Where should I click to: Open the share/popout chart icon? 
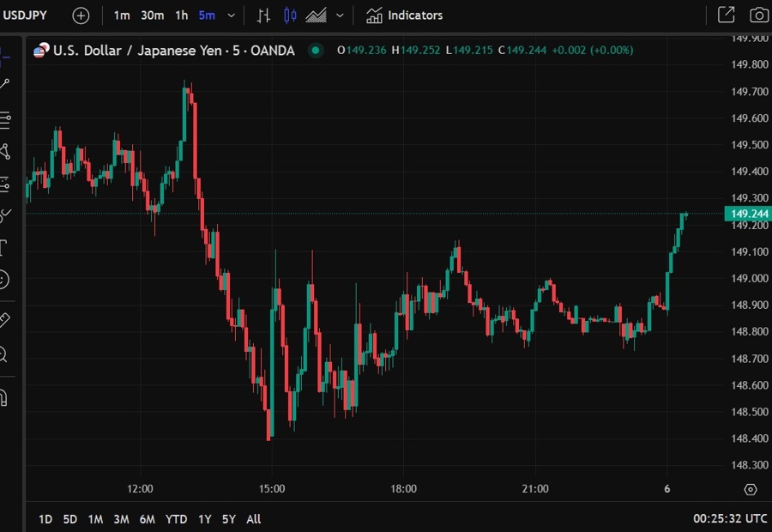point(726,15)
